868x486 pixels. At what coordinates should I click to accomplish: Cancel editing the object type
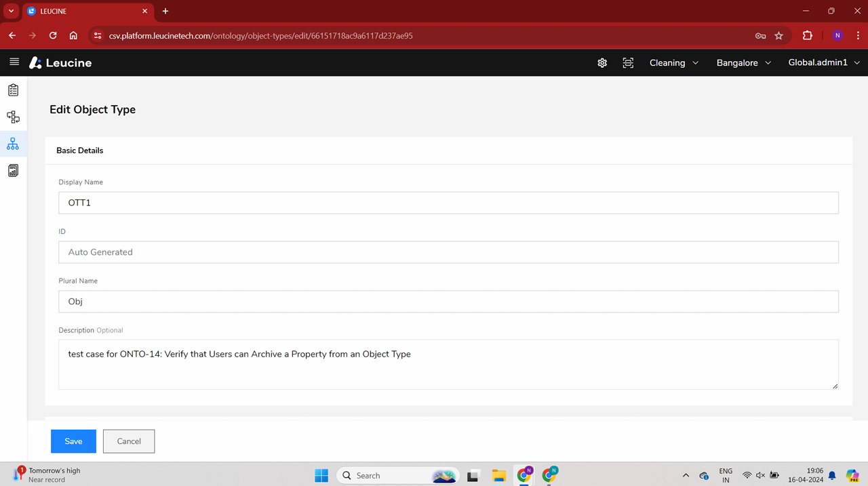click(x=129, y=441)
